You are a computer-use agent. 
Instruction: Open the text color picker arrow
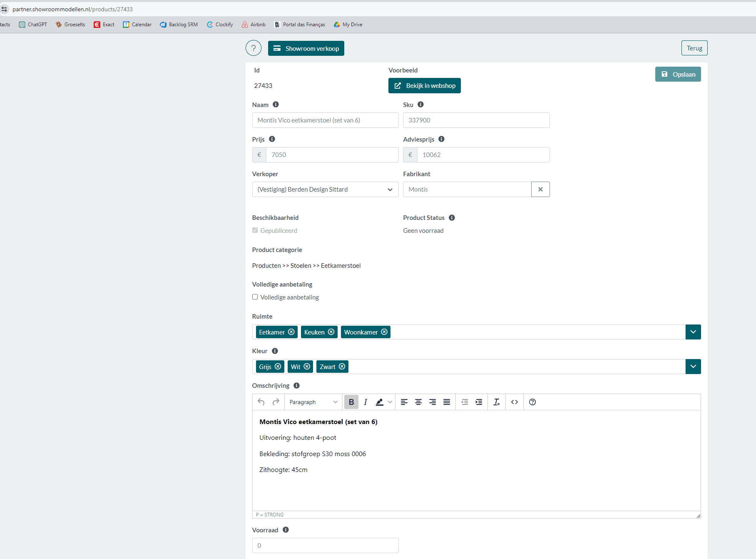390,402
